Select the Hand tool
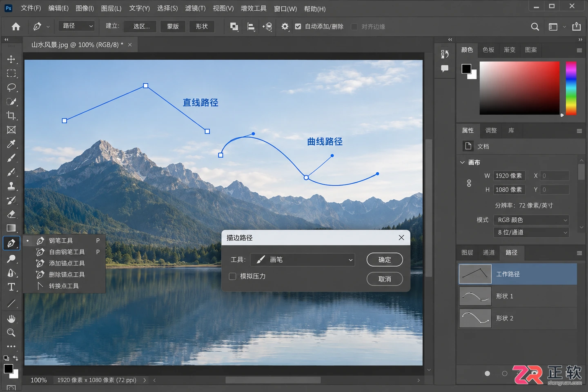Image resolution: width=588 pixels, height=392 pixels. coord(11,318)
